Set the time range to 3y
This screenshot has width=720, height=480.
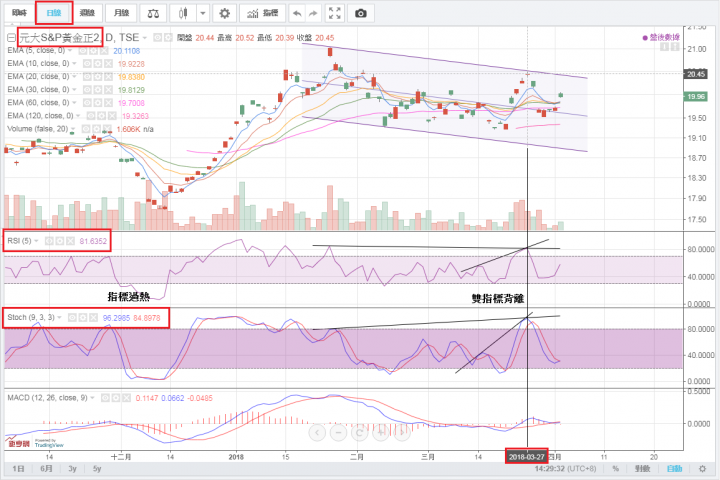point(74,468)
